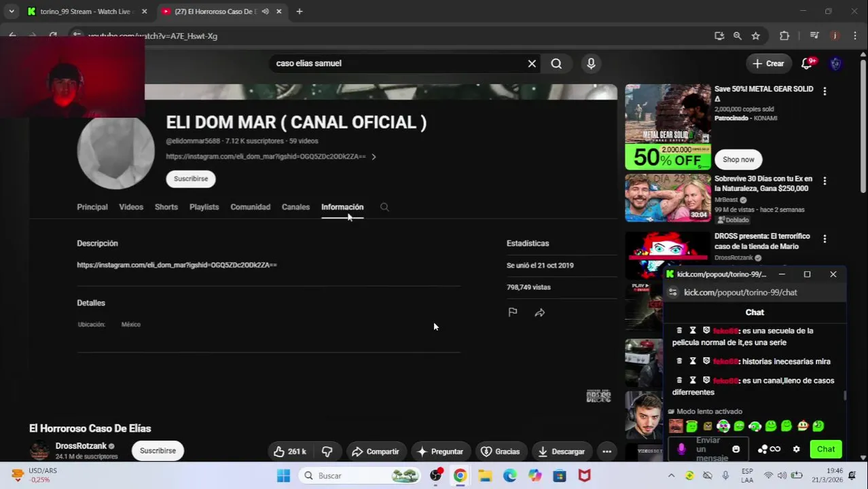
Task: Clear the YouTube search box text
Action: click(532, 63)
